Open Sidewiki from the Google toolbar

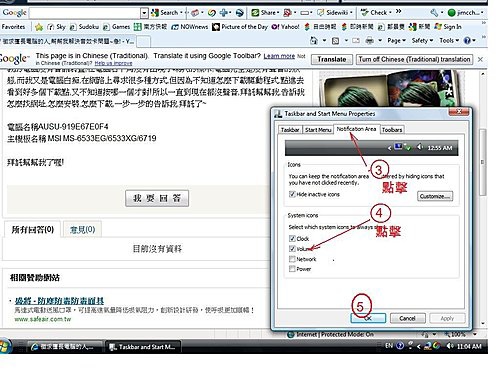(335, 13)
